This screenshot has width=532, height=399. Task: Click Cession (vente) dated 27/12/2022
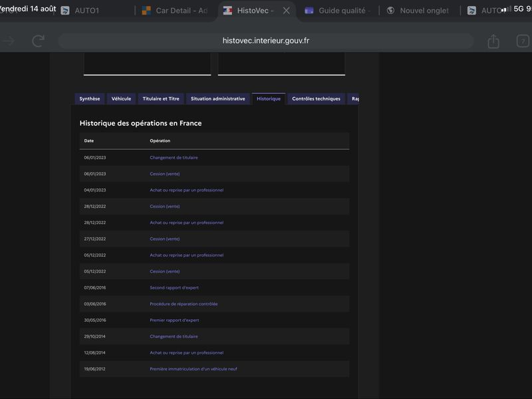(x=164, y=239)
